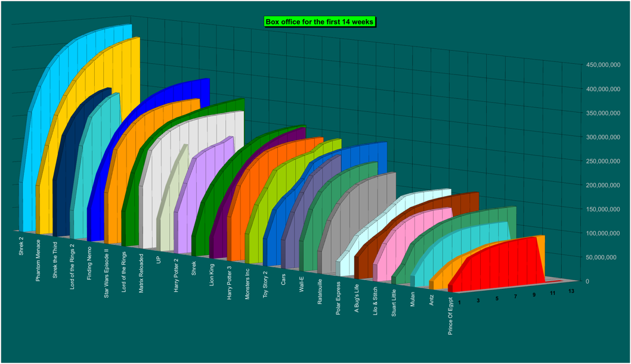Click week number 3 on the week axis
Image resolution: width=631 pixels, height=364 pixels.
click(478, 300)
